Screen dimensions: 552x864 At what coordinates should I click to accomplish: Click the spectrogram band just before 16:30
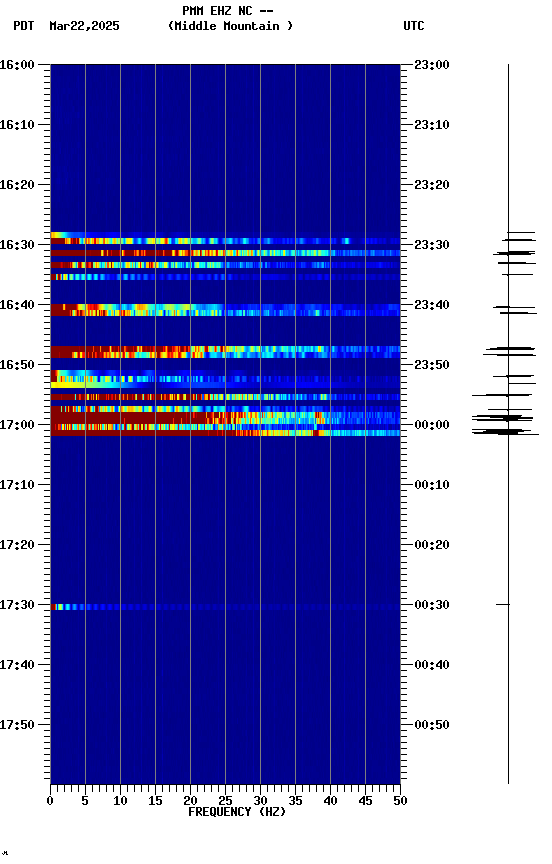tap(225, 239)
